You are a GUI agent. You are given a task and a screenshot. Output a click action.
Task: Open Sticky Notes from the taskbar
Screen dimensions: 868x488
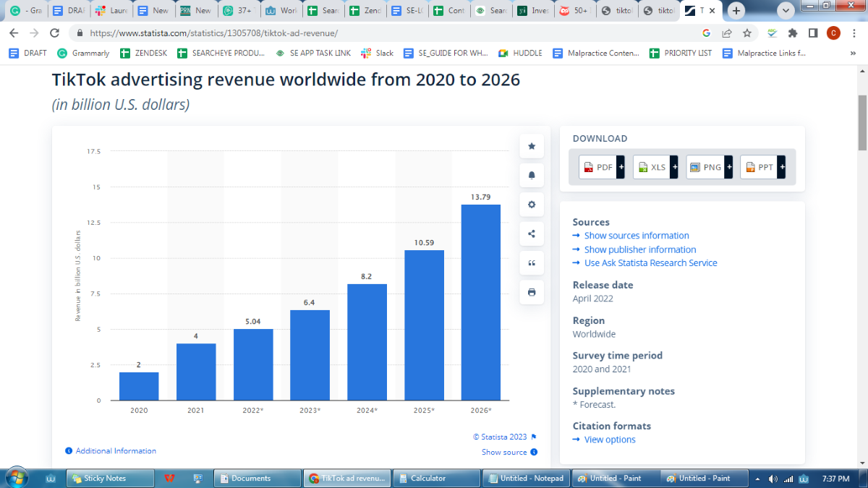(x=110, y=479)
